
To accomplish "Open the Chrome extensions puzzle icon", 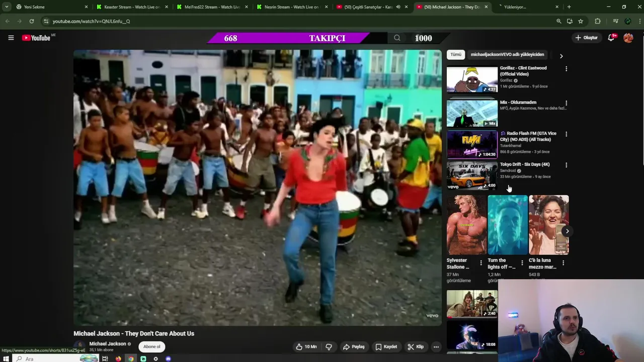I will [x=598, y=21].
